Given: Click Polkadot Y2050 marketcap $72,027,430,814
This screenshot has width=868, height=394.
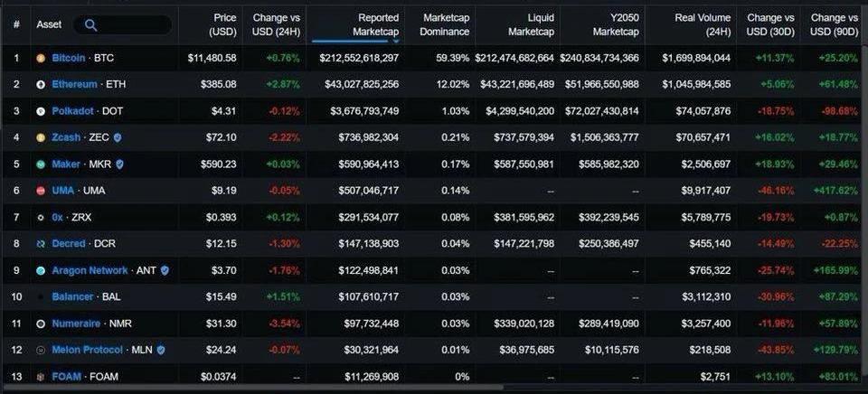Looking at the screenshot, I should [x=602, y=111].
